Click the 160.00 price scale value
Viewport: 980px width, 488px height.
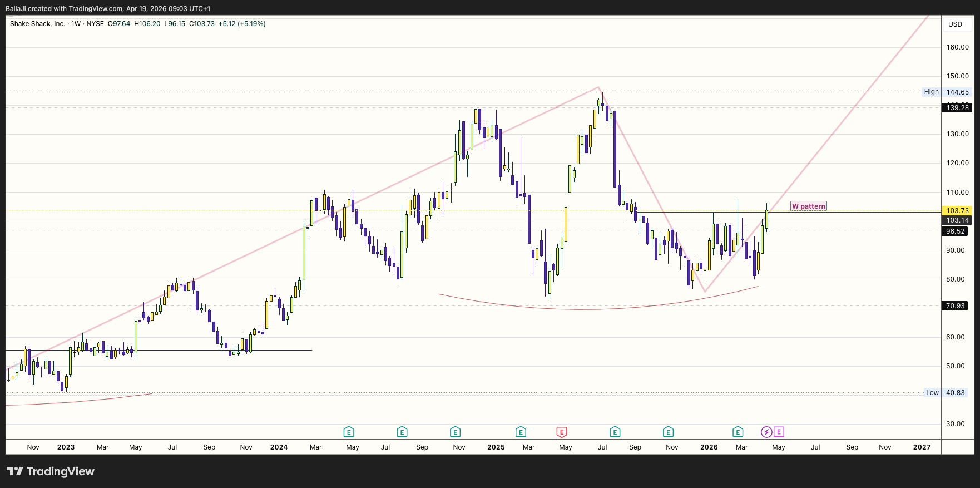click(958, 47)
